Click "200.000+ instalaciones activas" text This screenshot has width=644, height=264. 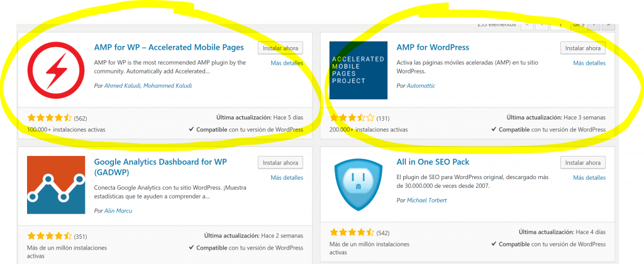coord(369,129)
